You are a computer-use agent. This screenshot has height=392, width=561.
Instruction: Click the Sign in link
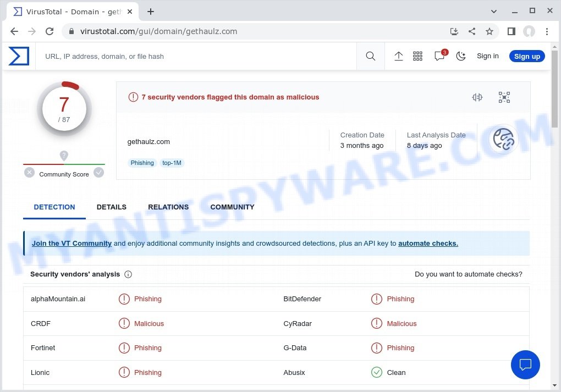coord(488,56)
